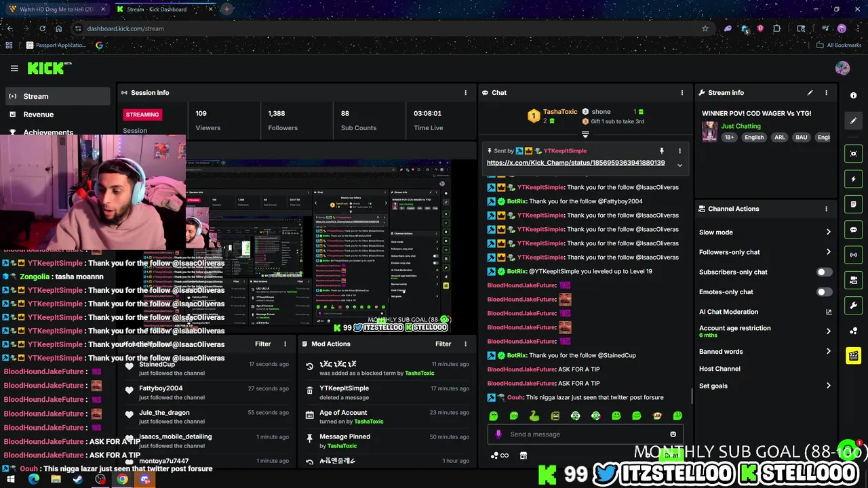The height and width of the screenshot is (488, 868).
Task: Open Stream info panel options menu
Action: (826, 93)
